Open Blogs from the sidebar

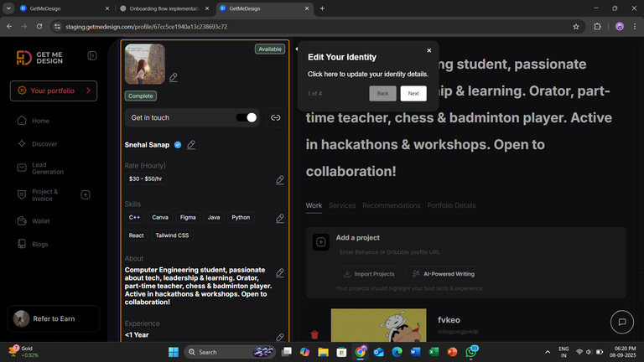click(x=40, y=244)
